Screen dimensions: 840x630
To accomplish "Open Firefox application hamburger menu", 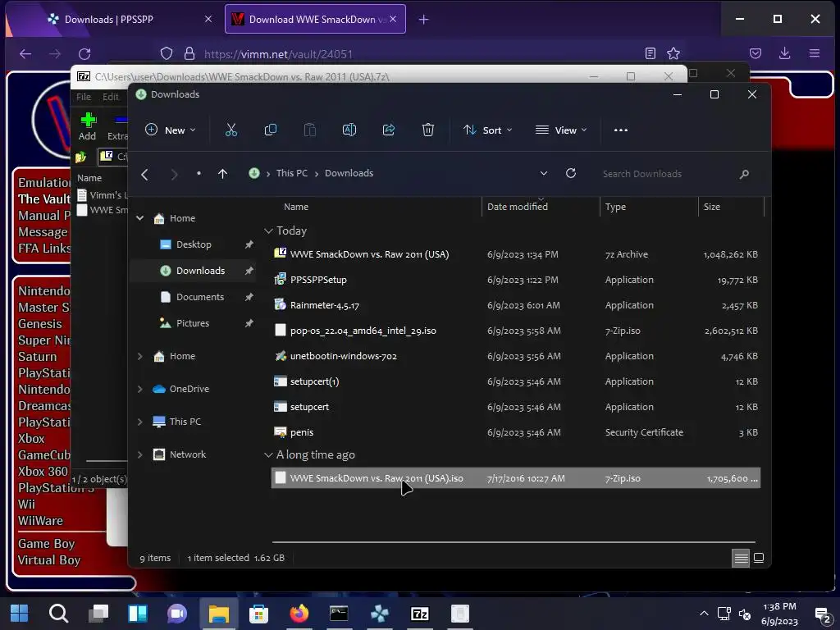I will 815,53.
